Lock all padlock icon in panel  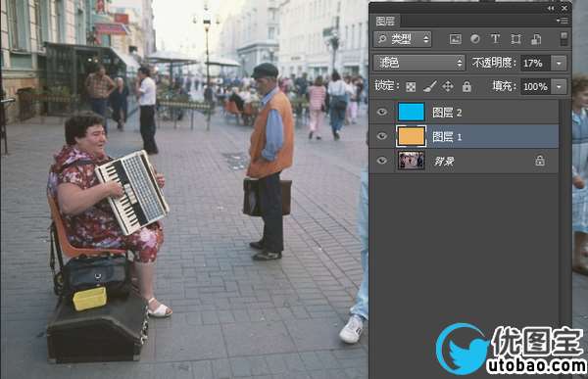coord(466,87)
